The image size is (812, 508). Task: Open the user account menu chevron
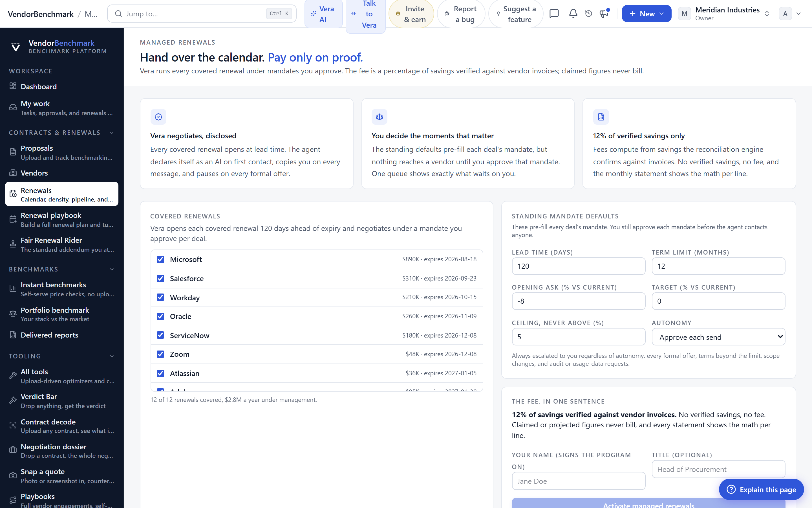click(798, 14)
